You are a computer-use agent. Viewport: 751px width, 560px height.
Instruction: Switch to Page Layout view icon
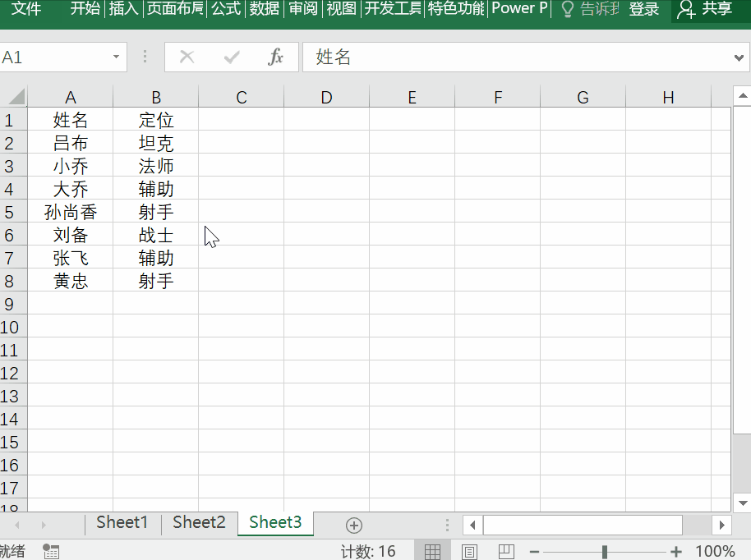point(469,552)
